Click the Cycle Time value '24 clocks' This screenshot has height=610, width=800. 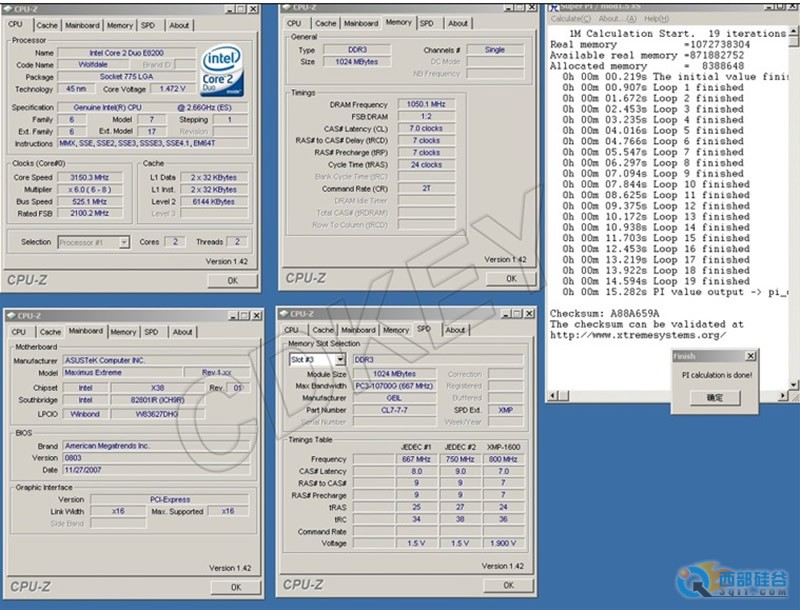coord(426,165)
